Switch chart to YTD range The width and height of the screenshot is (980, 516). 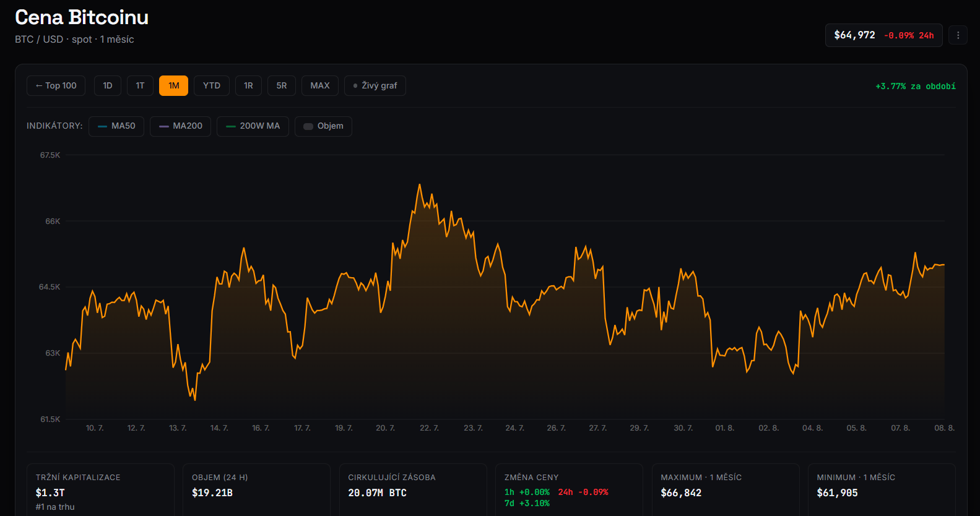click(212, 85)
